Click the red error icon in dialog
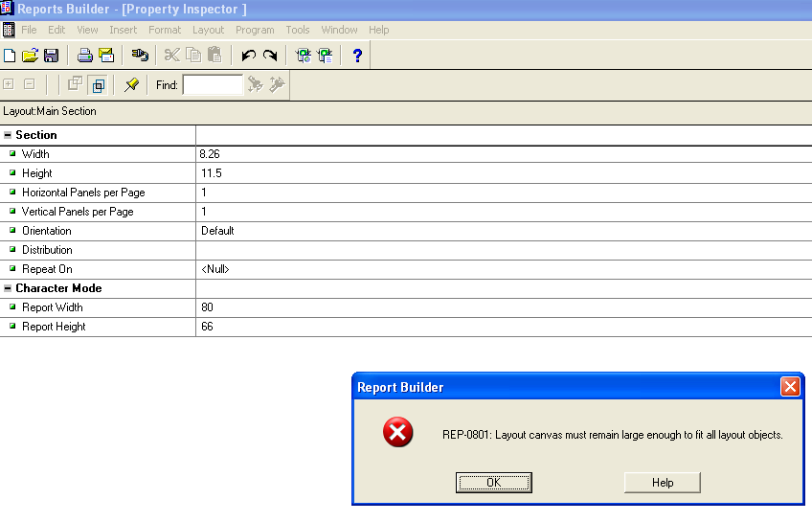Screen dimensions: 812x522 pos(397,432)
